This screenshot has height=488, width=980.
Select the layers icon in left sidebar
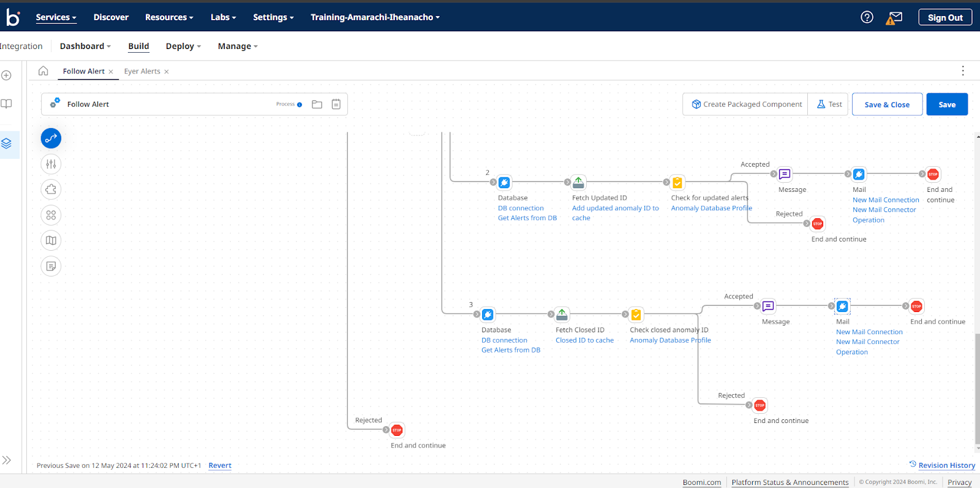click(x=7, y=143)
